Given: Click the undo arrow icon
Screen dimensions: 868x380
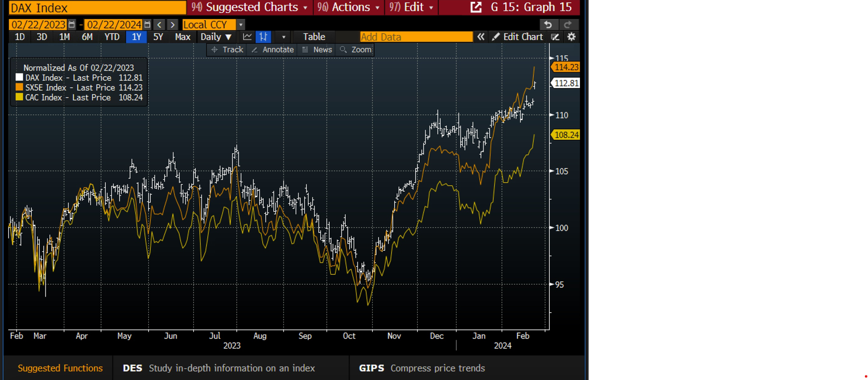Looking at the screenshot, I should 548,24.
